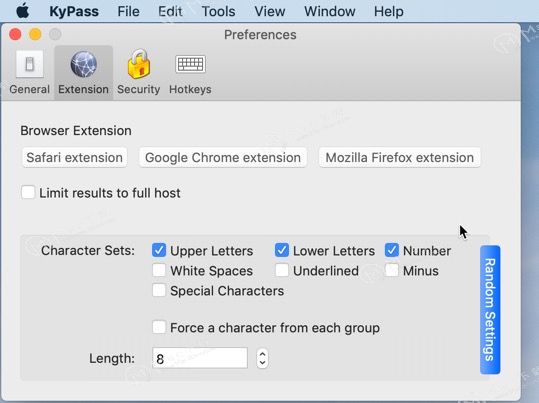Close the Preferences window
The width and height of the screenshot is (539, 403).
[x=15, y=34]
